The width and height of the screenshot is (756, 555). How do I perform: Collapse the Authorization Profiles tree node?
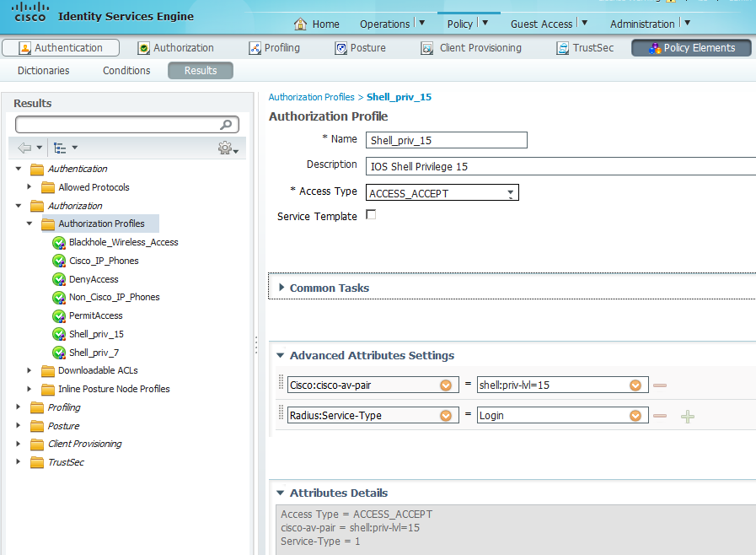(29, 224)
